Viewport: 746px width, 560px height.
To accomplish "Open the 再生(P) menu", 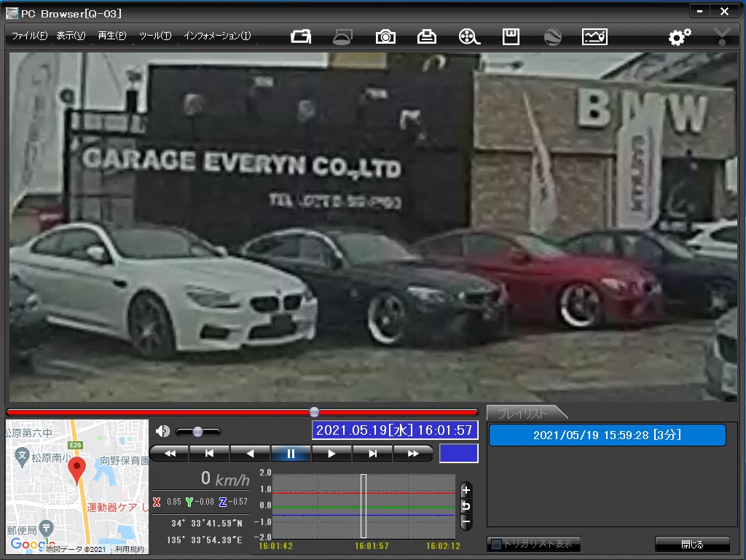I will (x=111, y=36).
